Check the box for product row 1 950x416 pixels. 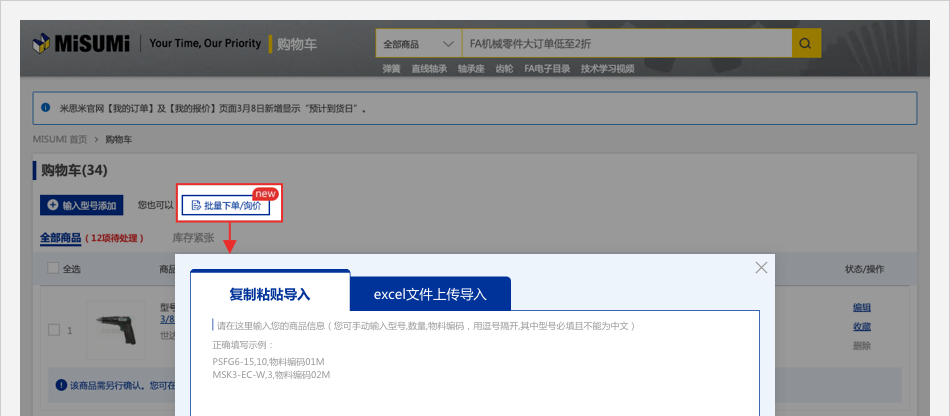click(x=54, y=330)
